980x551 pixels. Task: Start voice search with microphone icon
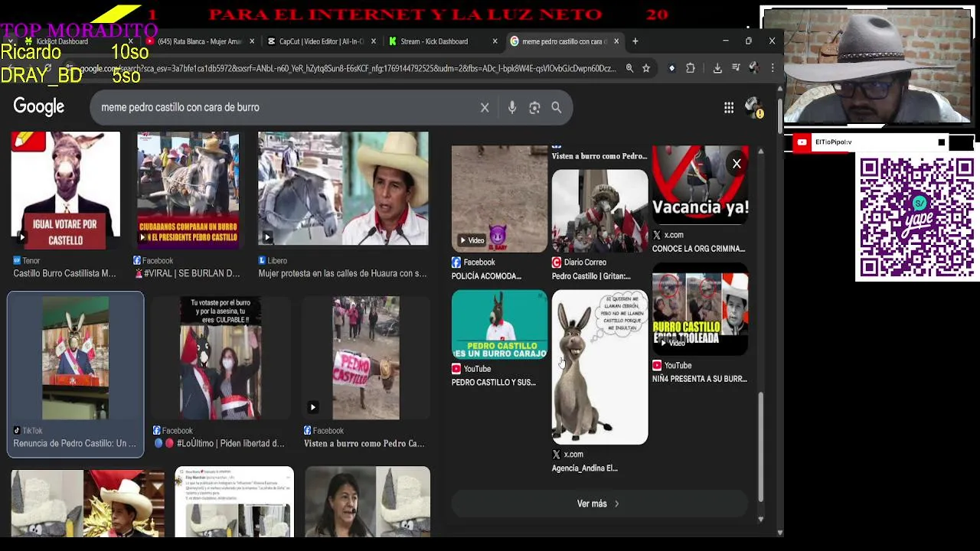pos(512,108)
